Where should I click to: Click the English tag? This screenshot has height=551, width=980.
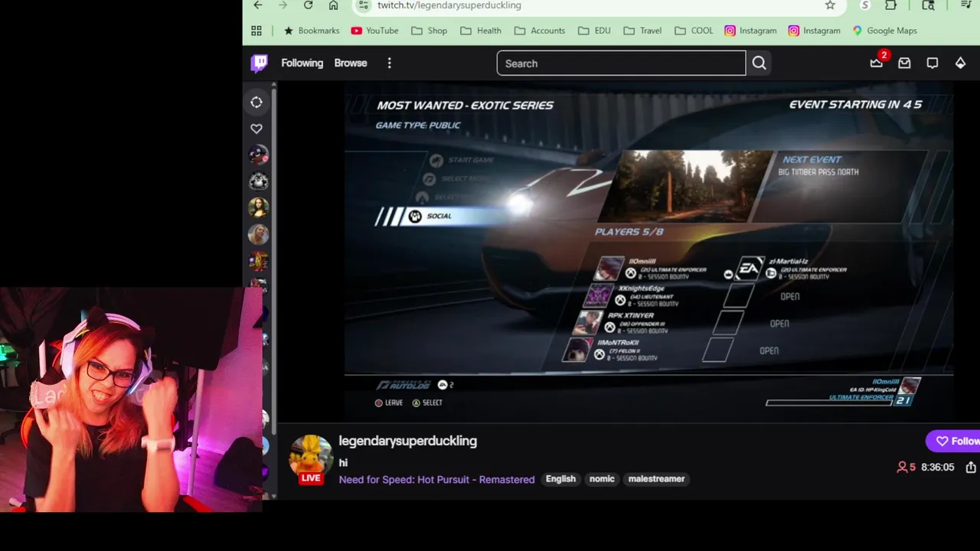click(x=560, y=479)
